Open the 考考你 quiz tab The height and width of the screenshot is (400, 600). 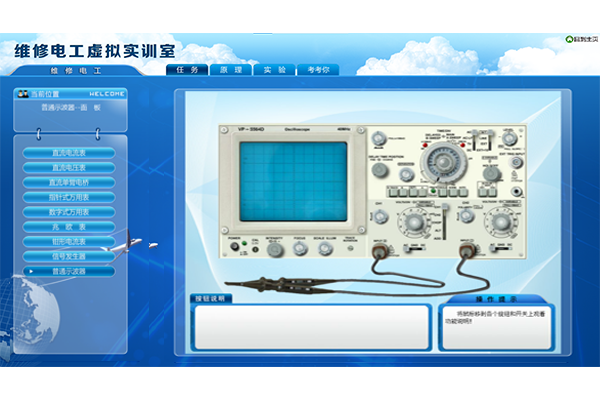(x=318, y=70)
